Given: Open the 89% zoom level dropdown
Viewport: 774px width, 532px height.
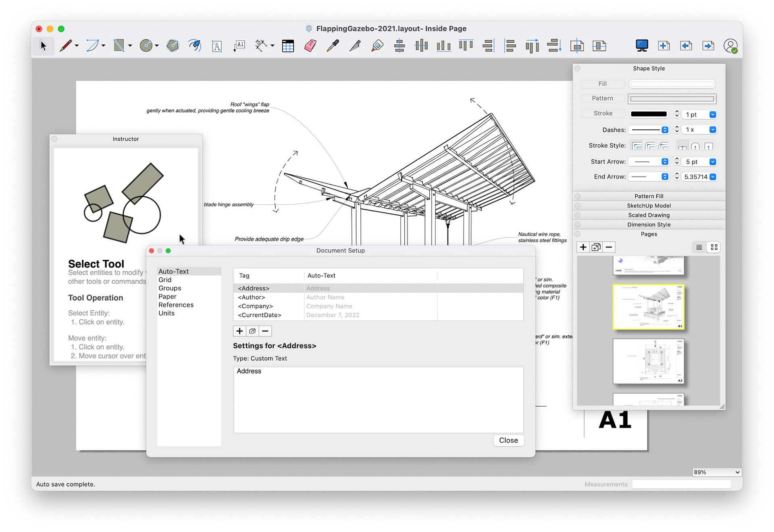Looking at the screenshot, I should click(x=716, y=472).
